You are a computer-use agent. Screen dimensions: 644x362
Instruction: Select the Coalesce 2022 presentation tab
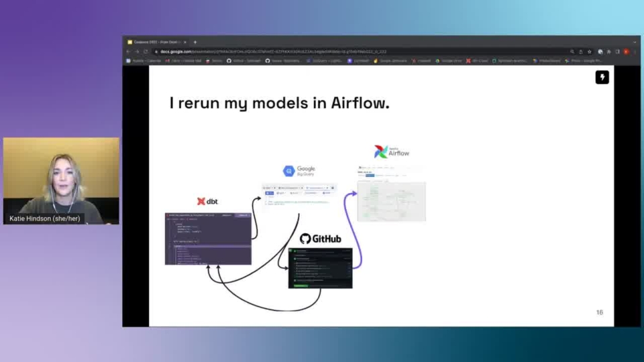(157, 42)
